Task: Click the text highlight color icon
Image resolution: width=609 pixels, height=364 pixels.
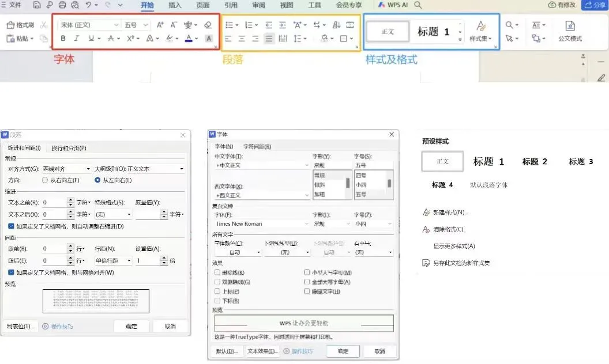Action: (x=170, y=39)
